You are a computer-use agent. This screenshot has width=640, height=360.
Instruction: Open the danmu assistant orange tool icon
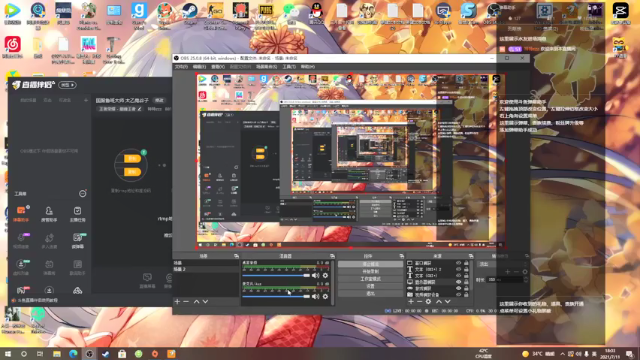tap(21, 213)
